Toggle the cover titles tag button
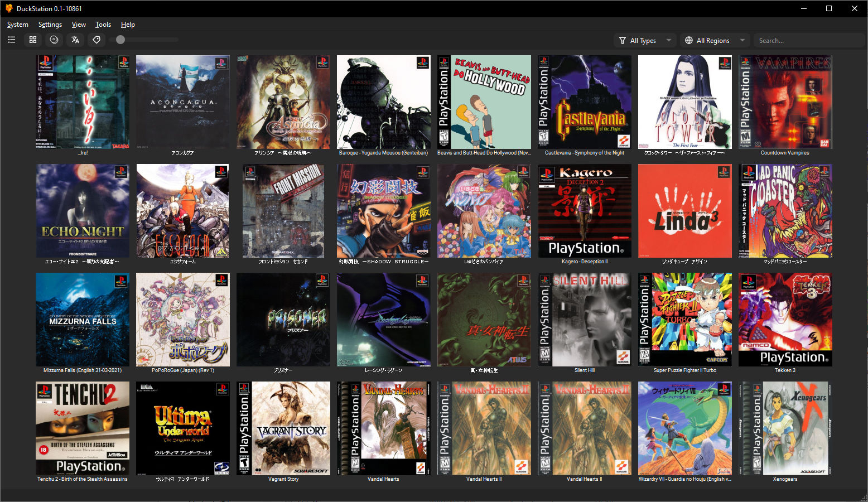868x502 pixels. [x=97, y=40]
